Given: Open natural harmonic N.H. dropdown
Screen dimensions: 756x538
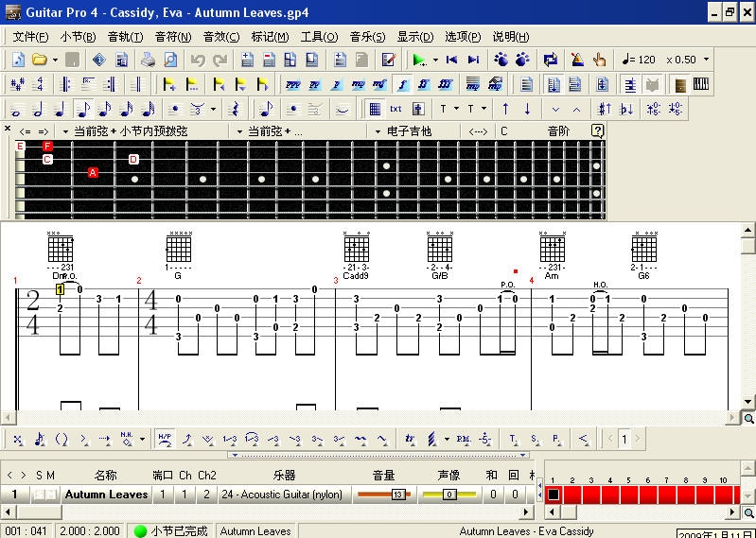Looking at the screenshot, I should click(142, 439).
